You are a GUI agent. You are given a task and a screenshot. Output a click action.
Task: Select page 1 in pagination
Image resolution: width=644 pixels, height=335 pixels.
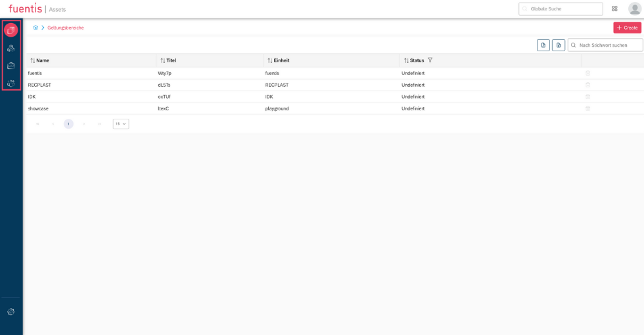click(x=68, y=124)
